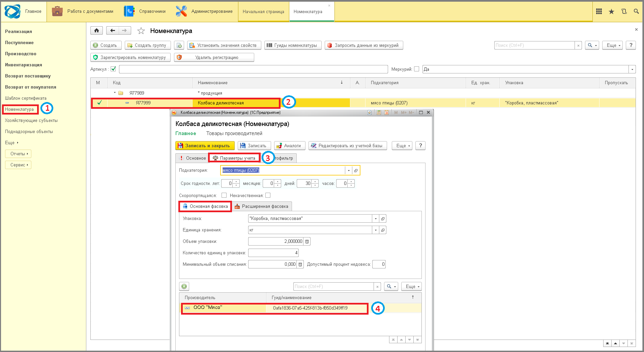Screen dimensions: 644x352
Task: Click the help question button in main toolbar
Action: [x=631, y=45]
